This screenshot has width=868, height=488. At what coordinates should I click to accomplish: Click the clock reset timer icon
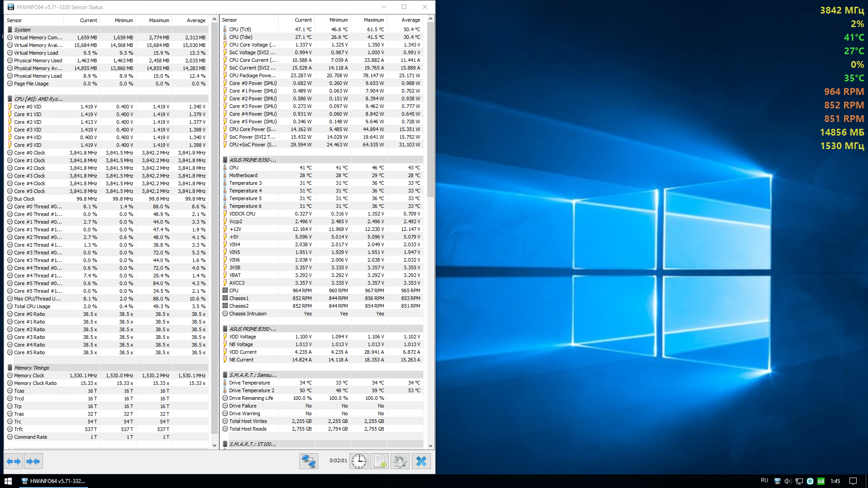pos(359,461)
